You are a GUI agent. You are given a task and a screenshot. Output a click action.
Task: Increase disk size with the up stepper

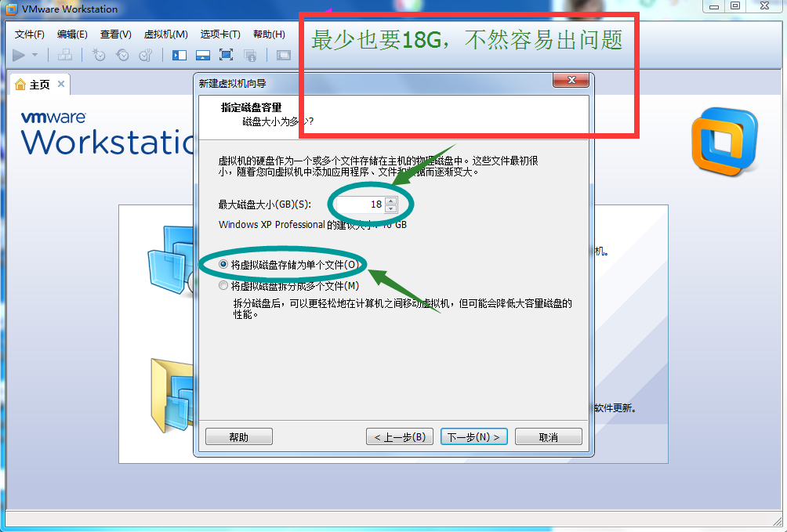[x=391, y=201]
